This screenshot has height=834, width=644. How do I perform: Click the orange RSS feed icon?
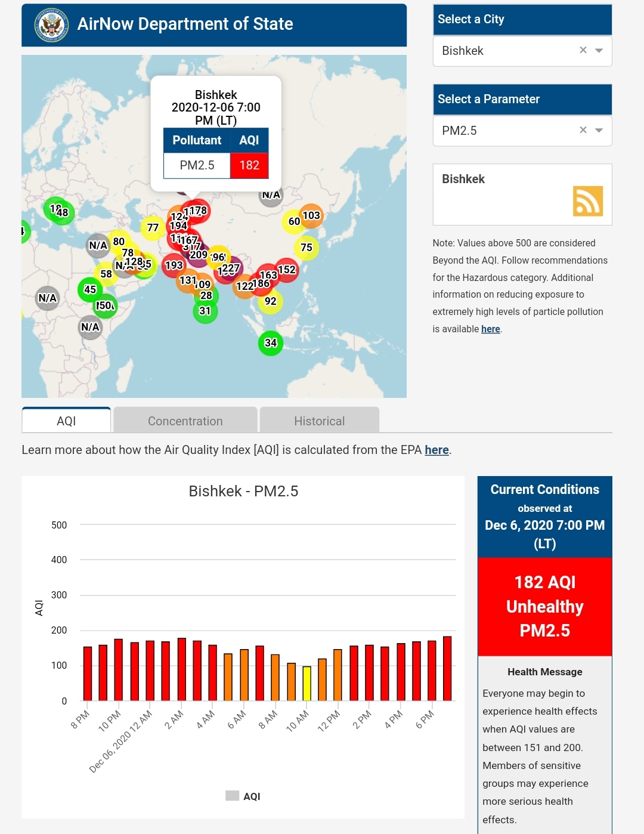587,201
